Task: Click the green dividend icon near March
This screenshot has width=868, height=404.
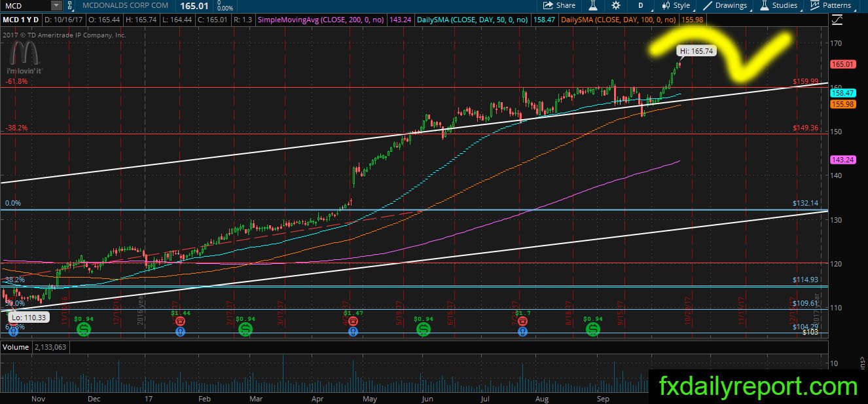Action: pos(245,329)
